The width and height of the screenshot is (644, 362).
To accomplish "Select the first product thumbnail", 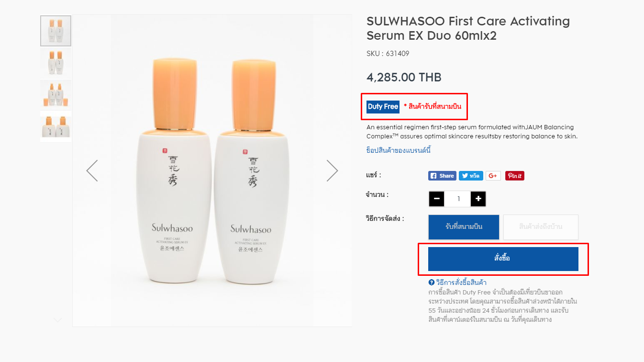I will pyautogui.click(x=56, y=31).
